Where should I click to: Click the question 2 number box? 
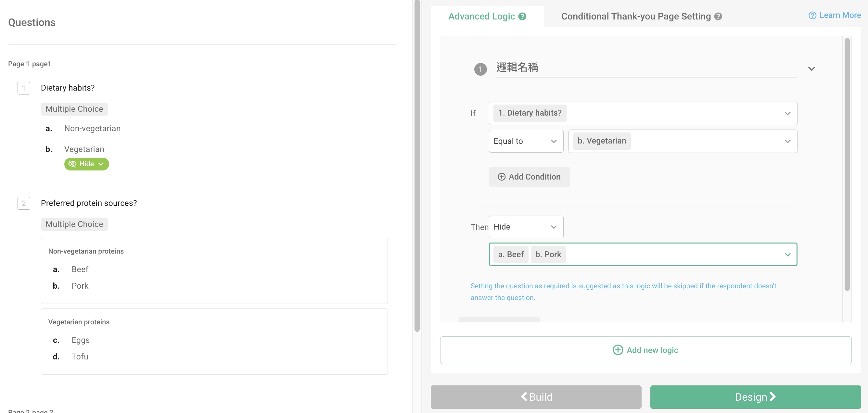24,203
